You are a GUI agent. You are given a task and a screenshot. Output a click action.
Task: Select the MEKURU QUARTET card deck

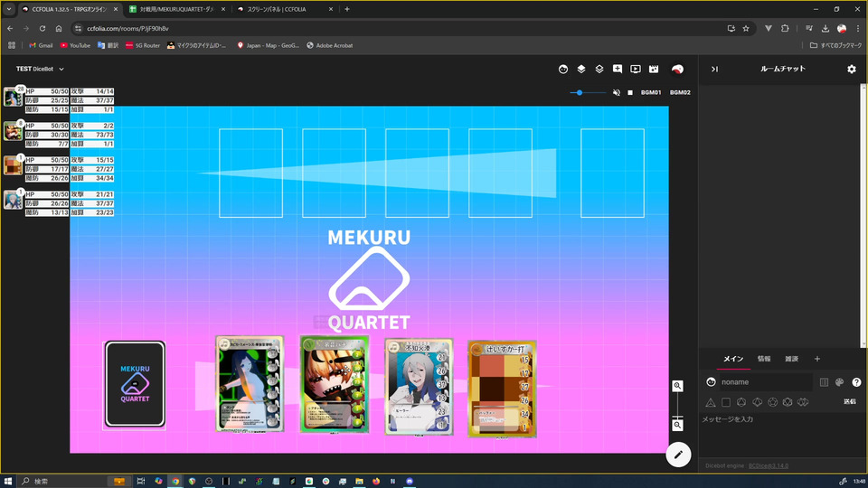(135, 384)
